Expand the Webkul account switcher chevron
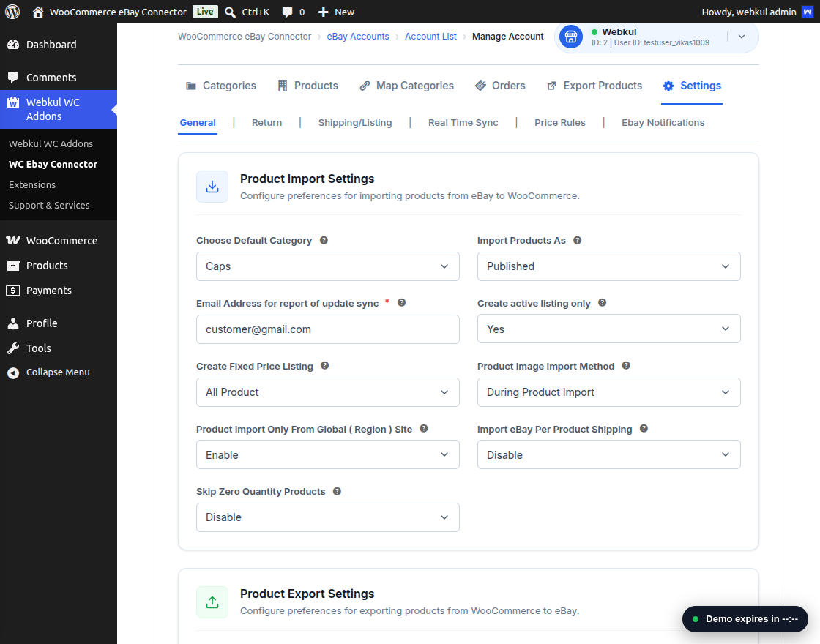Image resolution: width=820 pixels, height=644 pixels. coord(742,37)
